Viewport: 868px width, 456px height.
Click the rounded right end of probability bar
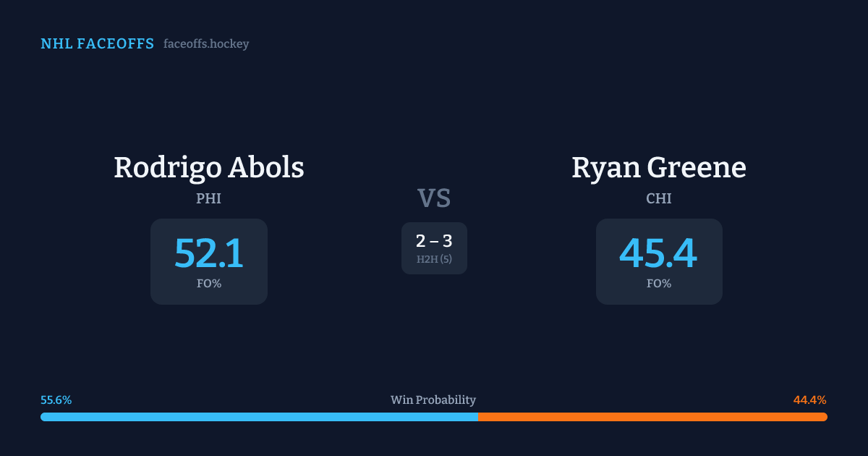point(825,417)
